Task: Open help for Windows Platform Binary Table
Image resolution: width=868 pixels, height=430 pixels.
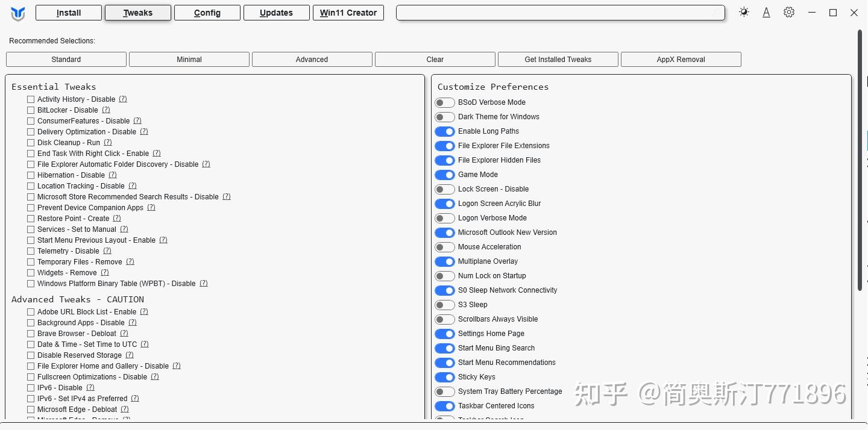Action: click(x=204, y=284)
